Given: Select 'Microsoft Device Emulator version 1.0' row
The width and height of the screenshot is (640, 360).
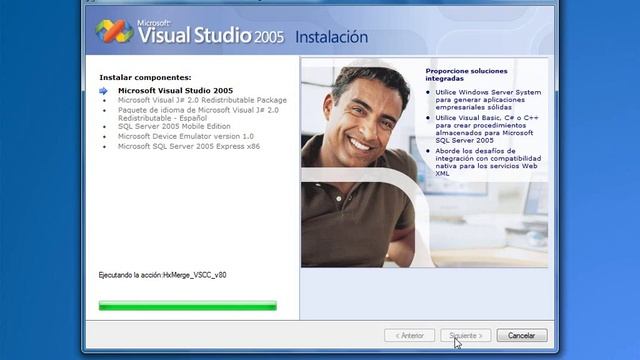Looking at the screenshot, I should [x=186, y=136].
